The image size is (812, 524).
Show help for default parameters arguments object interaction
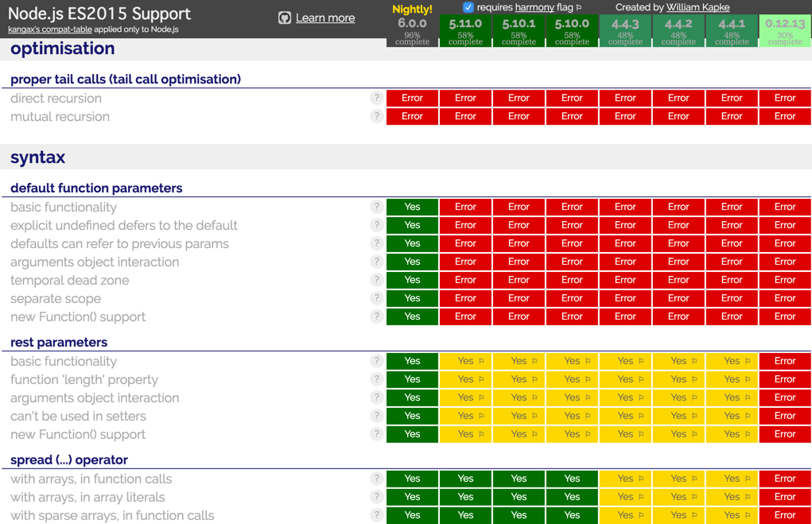(x=377, y=262)
